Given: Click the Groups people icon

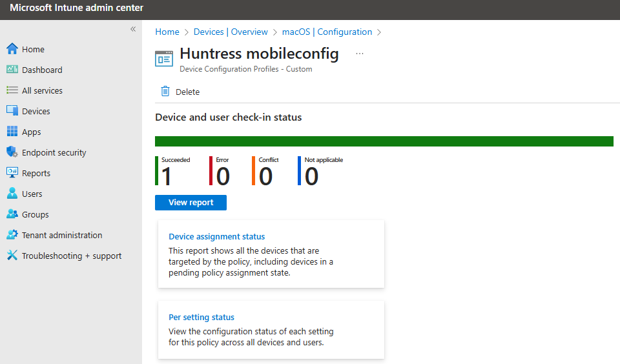Looking at the screenshot, I should [12, 214].
